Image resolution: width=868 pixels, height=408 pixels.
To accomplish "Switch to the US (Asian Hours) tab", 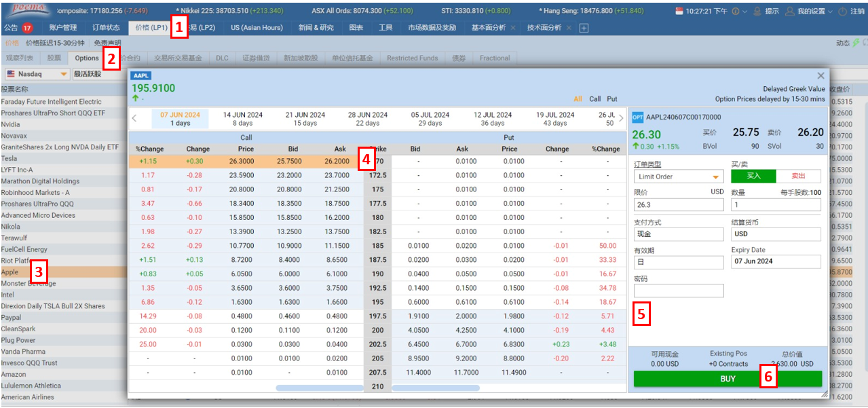I will pos(257,28).
